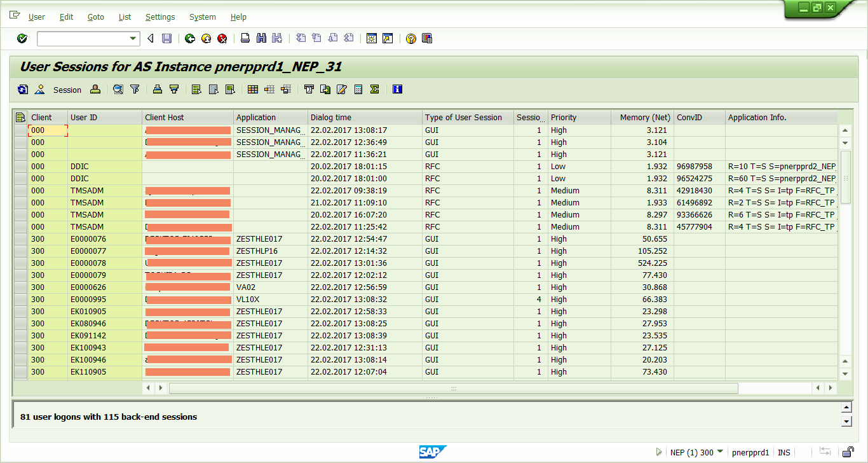Click the Sort Descending icon

pyautogui.click(x=173, y=89)
